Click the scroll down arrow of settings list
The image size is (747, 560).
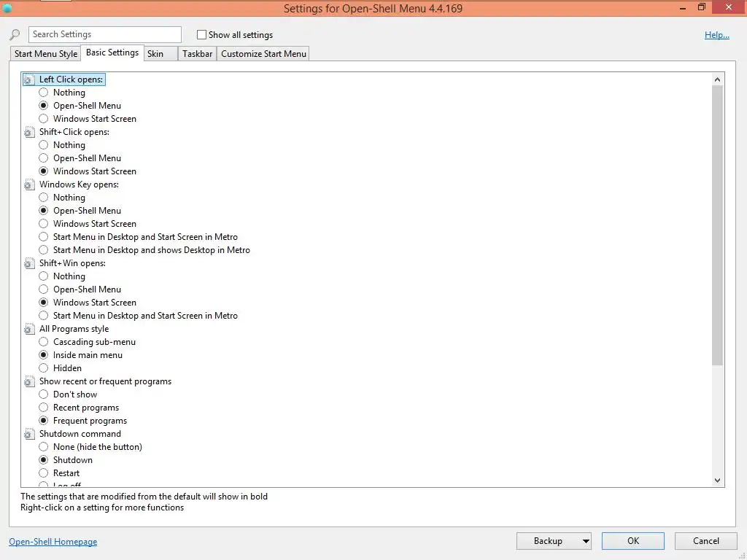pyautogui.click(x=718, y=481)
